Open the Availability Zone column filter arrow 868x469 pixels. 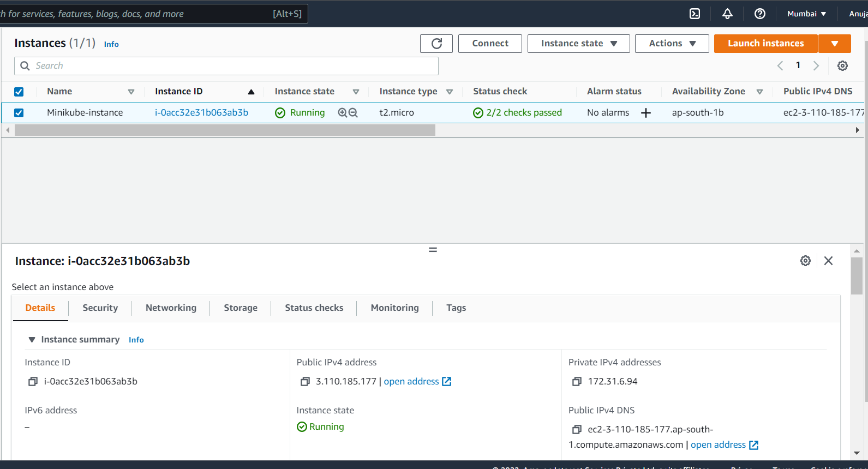point(759,92)
